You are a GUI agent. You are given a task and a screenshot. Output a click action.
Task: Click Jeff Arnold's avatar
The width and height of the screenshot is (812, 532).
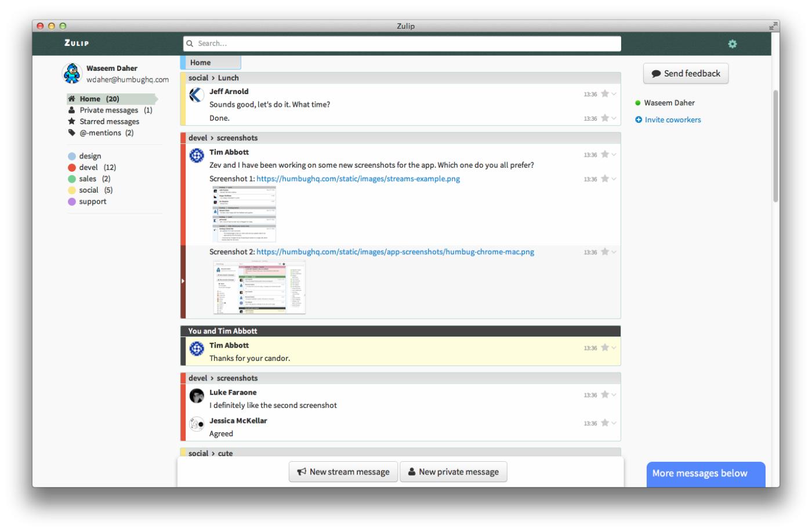click(x=197, y=95)
